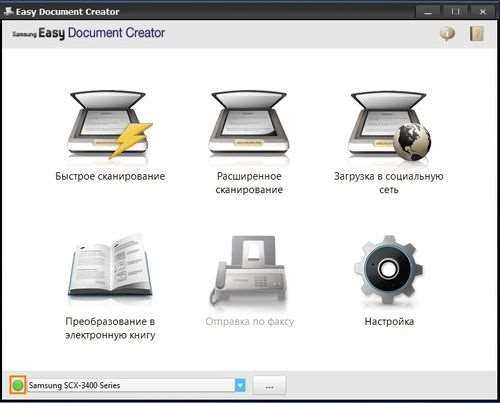Choose 'Преобразование в электронную книгу' text
Viewport: 500px width, 403px height.
pos(110,328)
